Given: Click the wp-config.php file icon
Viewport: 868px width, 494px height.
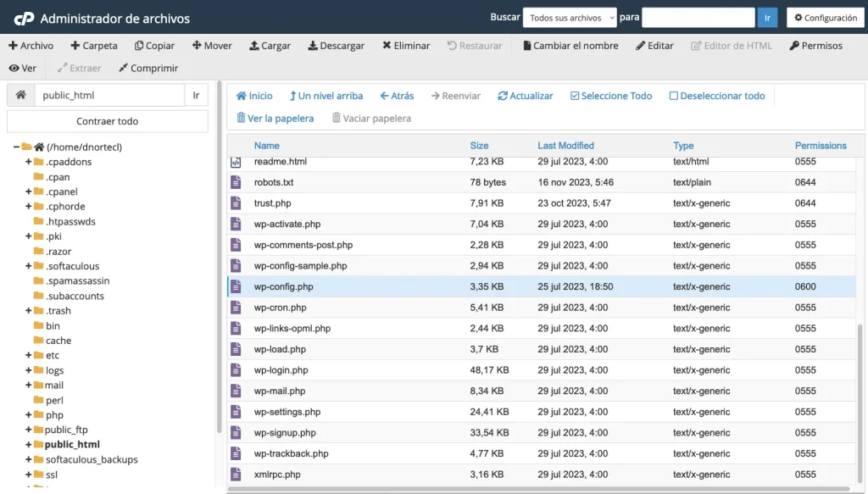Looking at the screenshot, I should point(236,286).
